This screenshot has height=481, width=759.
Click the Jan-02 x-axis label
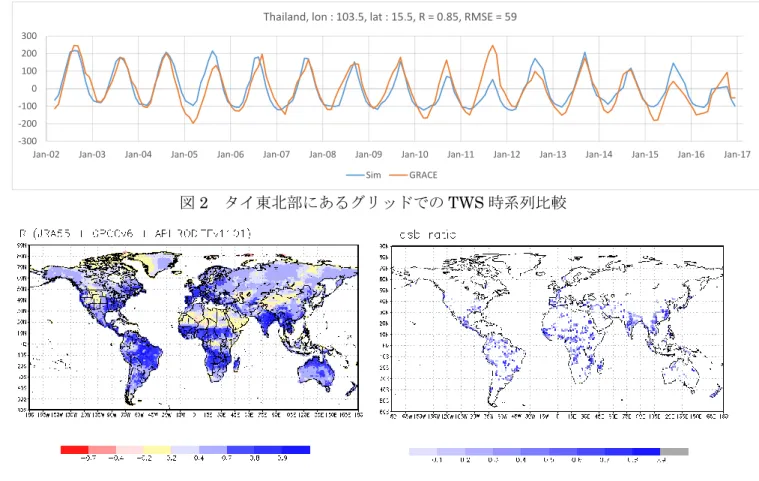(46, 154)
